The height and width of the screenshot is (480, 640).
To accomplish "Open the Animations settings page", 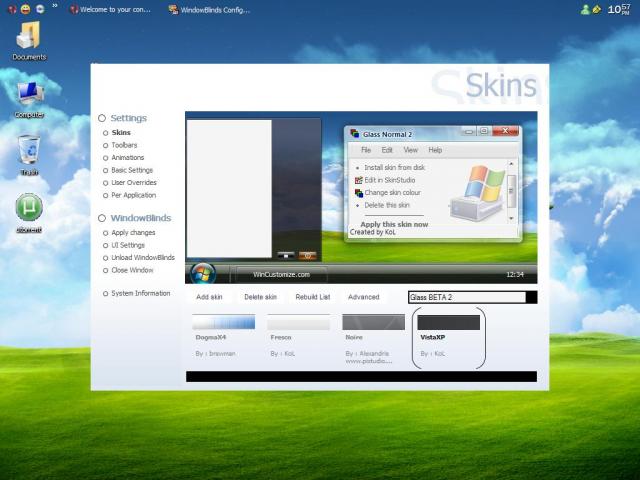I will point(127,158).
